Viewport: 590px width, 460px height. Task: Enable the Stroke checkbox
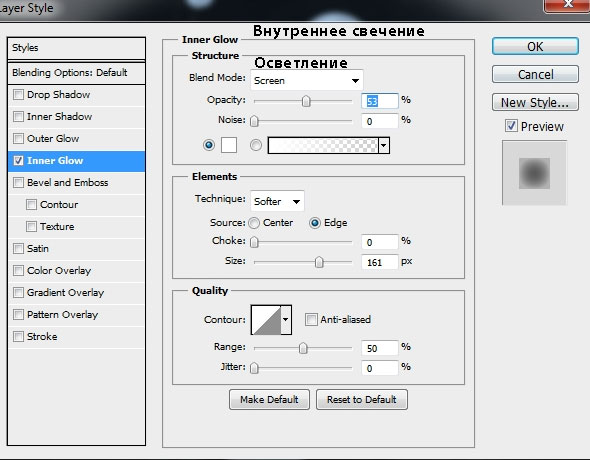tap(18, 336)
